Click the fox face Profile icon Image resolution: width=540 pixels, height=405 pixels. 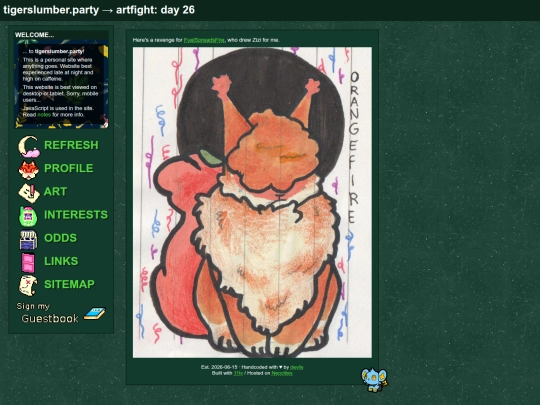click(x=29, y=169)
